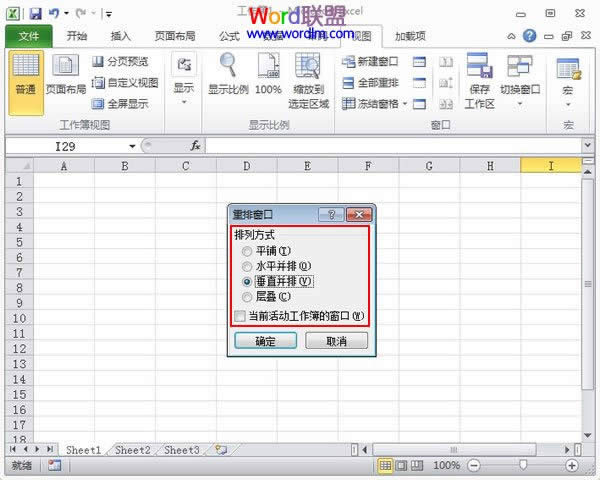The width and height of the screenshot is (600, 480).
Task: Click Save Workspace (保存工作区) icon
Action: [479, 80]
